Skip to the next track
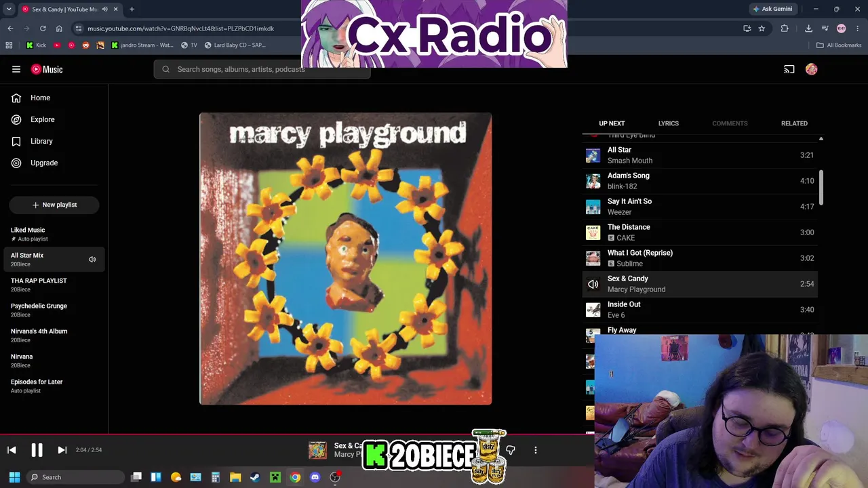Screen dimensions: 868x488 pos(62,450)
